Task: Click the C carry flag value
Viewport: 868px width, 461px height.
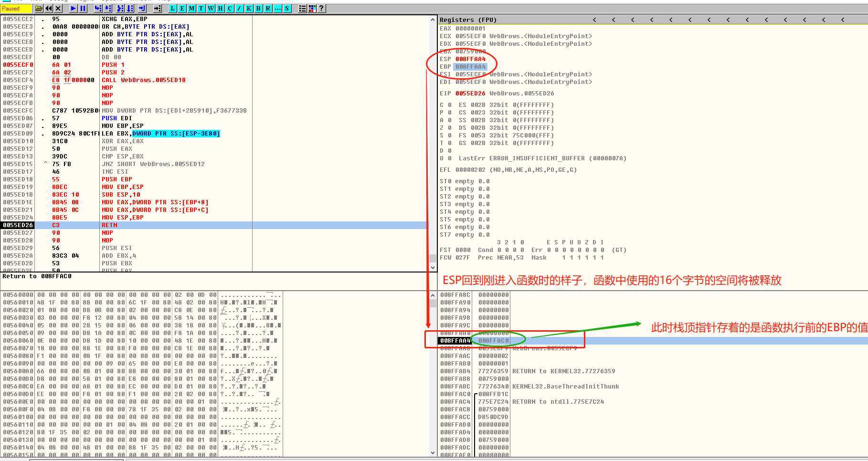Action: tap(449, 105)
